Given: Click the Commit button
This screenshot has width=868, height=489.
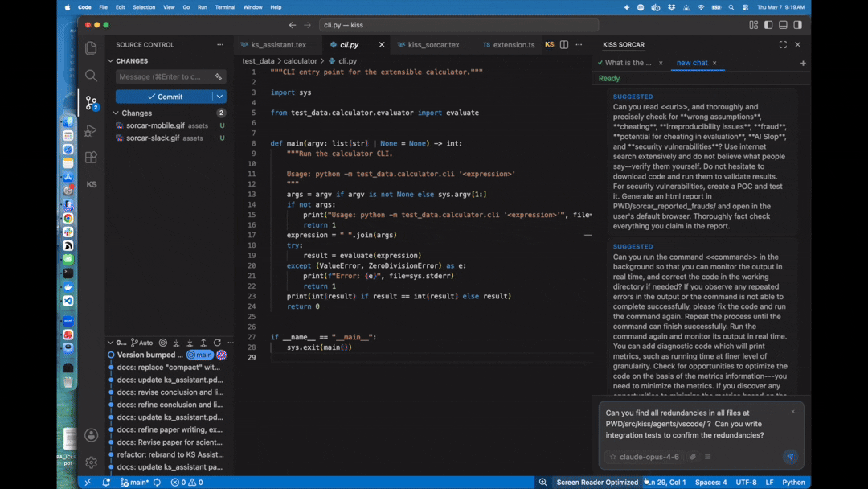Looking at the screenshot, I should [x=165, y=97].
